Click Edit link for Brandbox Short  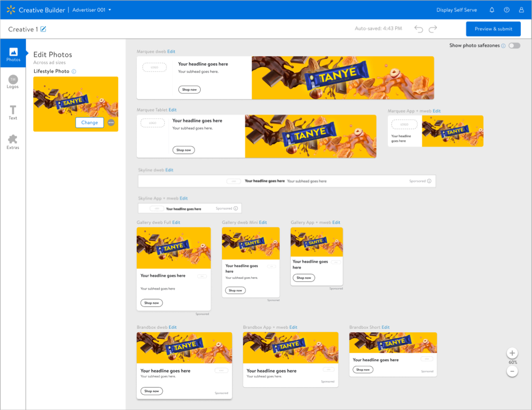[x=386, y=327]
